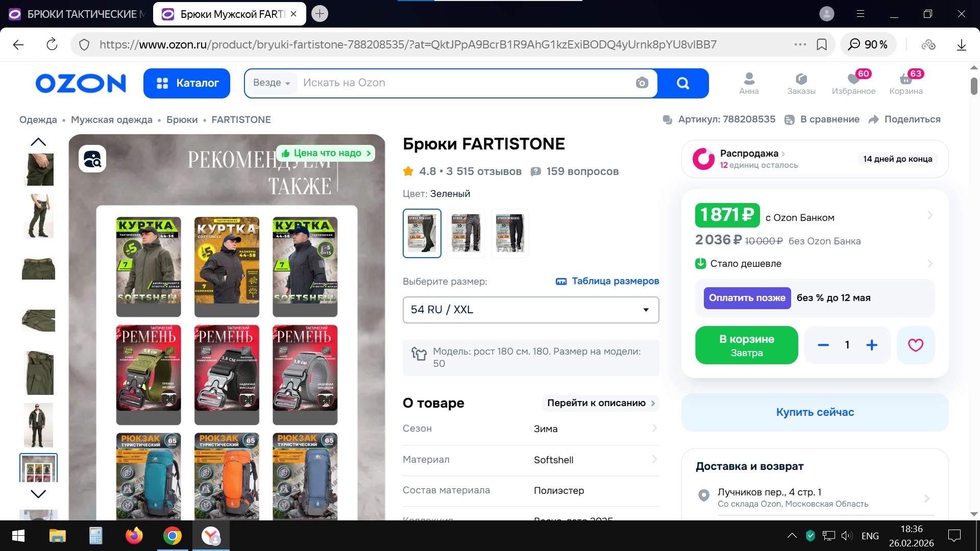Increase quantity with plus button
Viewport: 980px width, 551px height.
(872, 345)
